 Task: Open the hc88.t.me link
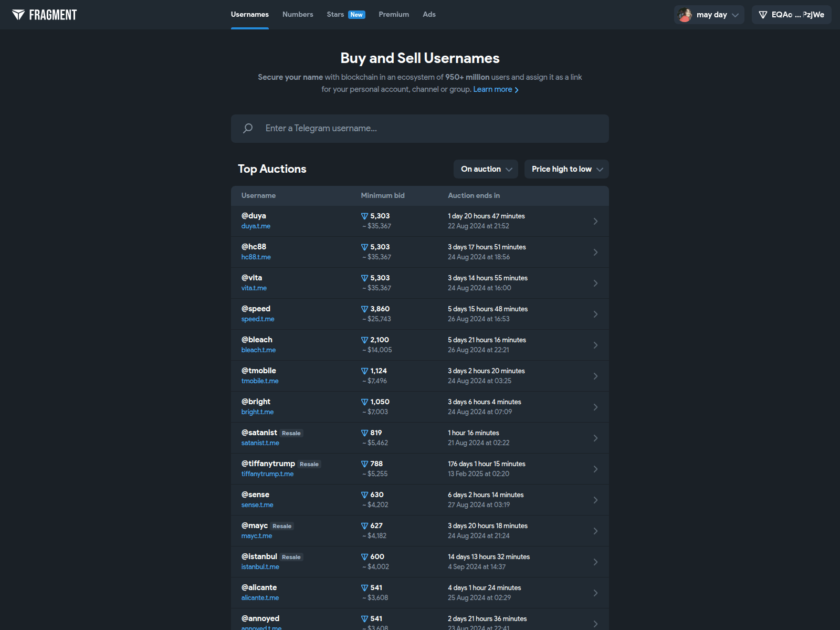256,257
